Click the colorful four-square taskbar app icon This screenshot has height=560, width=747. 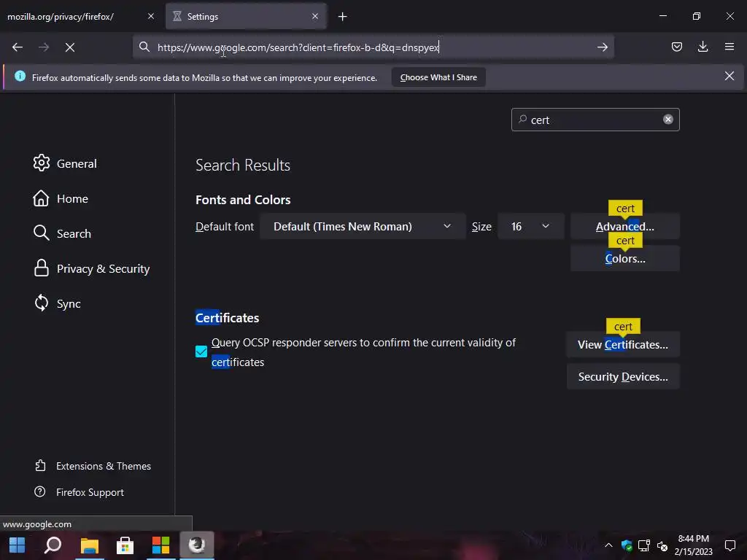pyautogui.click(x=160, y=545)
